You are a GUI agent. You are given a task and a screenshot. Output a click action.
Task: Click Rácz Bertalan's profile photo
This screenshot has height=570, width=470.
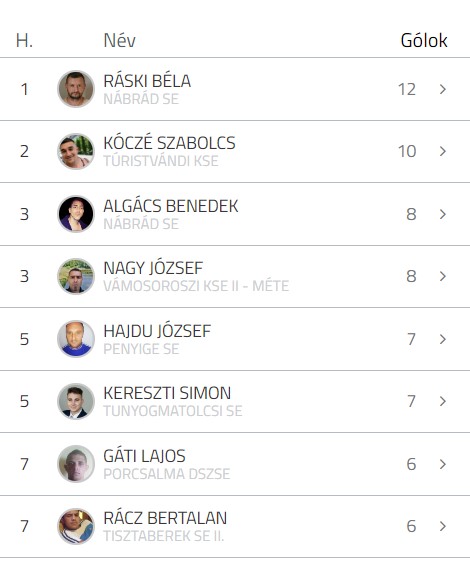(76, 526)
